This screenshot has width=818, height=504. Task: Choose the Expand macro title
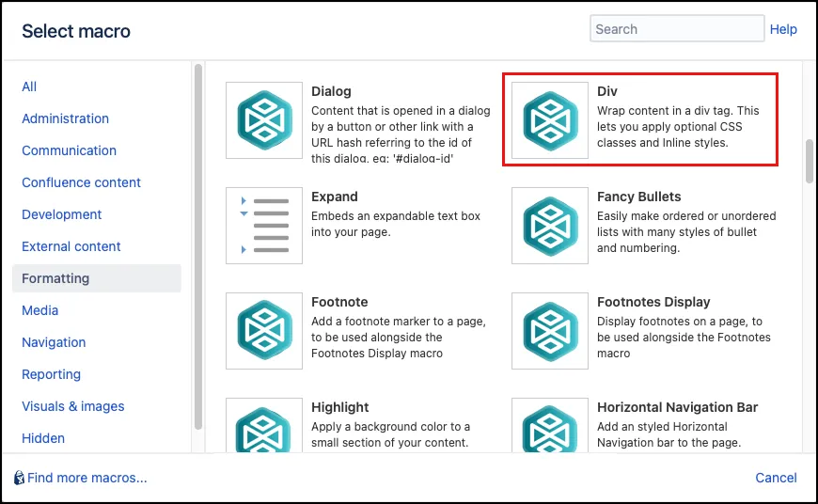click(x=335, y=197)
